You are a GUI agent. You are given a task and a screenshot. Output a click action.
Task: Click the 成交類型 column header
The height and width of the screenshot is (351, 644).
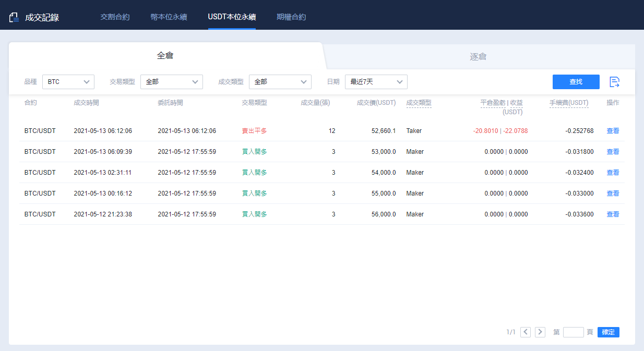[x=419, y=103]
